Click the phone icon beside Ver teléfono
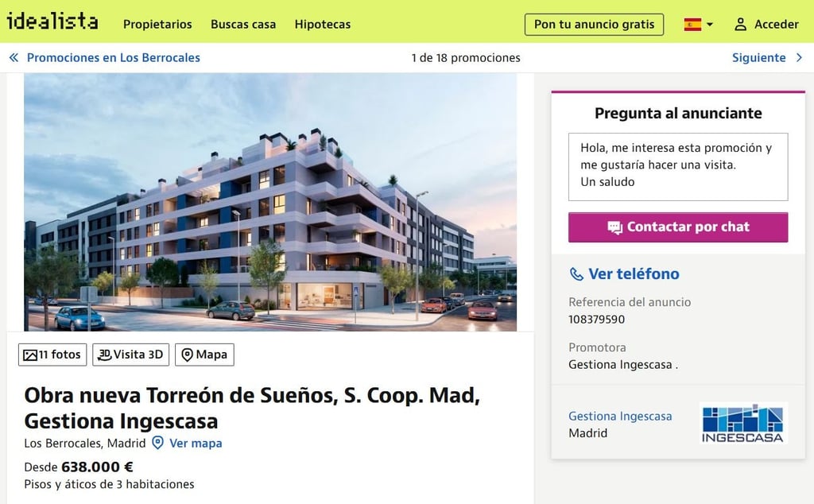The image size is (814, 504). [576, 274]
